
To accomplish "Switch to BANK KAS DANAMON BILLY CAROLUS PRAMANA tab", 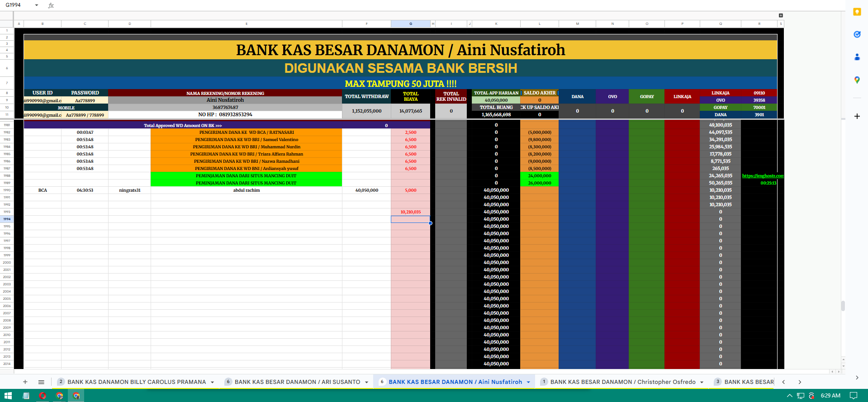I will coord(137,382).
